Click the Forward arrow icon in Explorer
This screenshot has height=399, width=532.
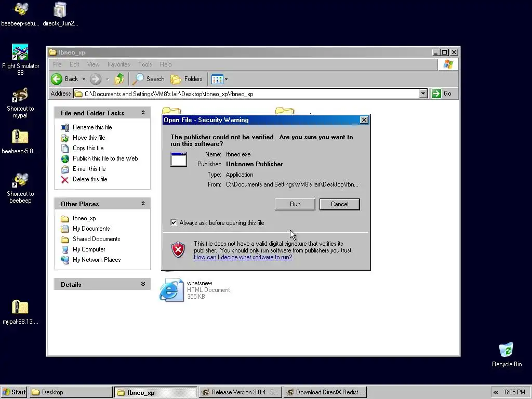click(x=96, y=79)
